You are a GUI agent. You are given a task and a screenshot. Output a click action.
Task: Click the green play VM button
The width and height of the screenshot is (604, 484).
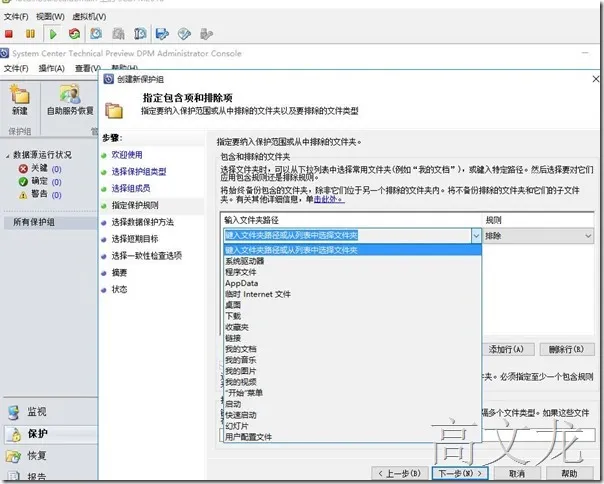pyautogui.click(x=53, y=34)
